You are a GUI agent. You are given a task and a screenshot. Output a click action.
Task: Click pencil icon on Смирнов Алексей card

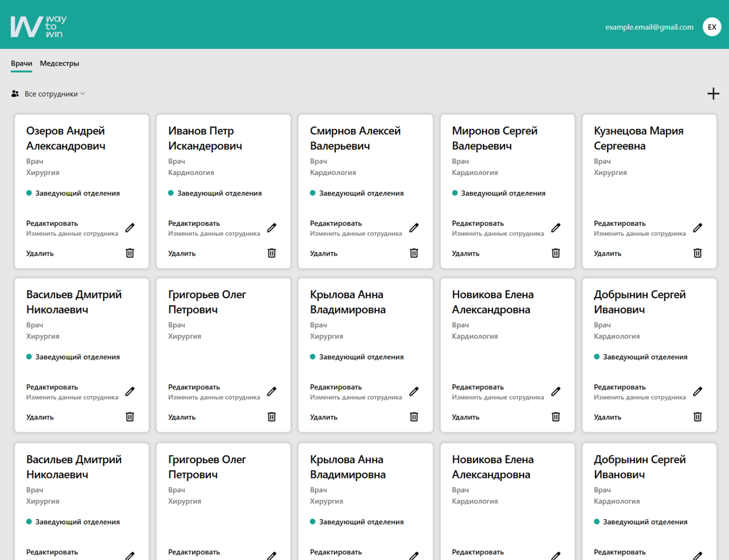click(414, 228)
